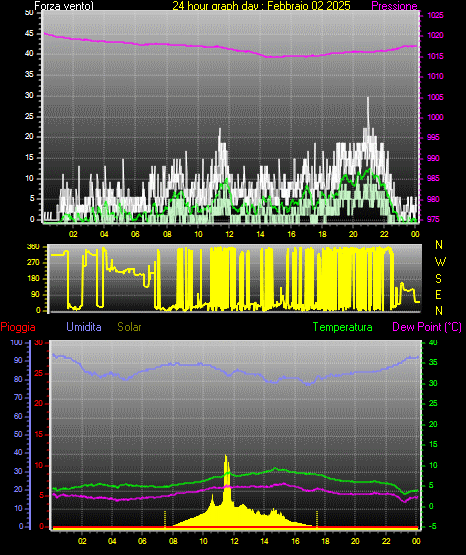Click "25" on the red rain axis

click(39, 373)
